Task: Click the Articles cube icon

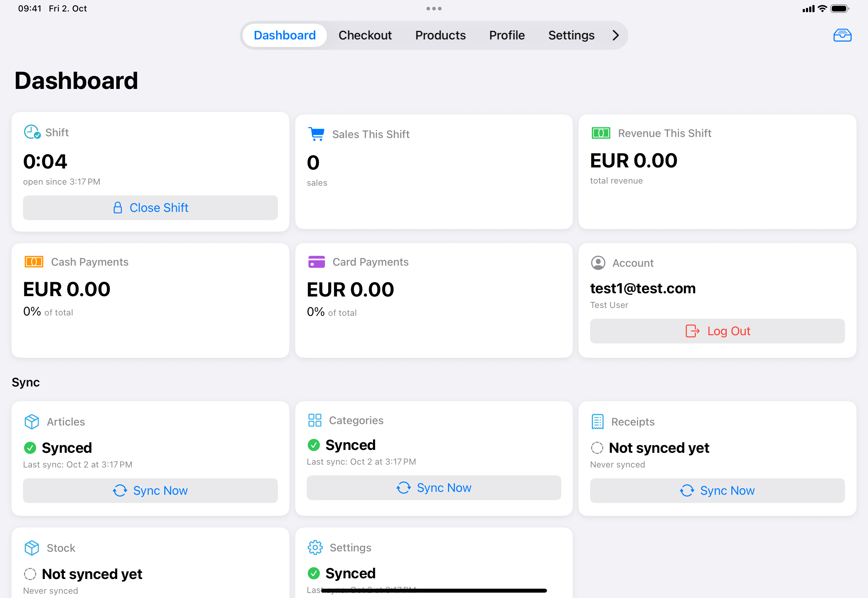Action: coord(32,422)
